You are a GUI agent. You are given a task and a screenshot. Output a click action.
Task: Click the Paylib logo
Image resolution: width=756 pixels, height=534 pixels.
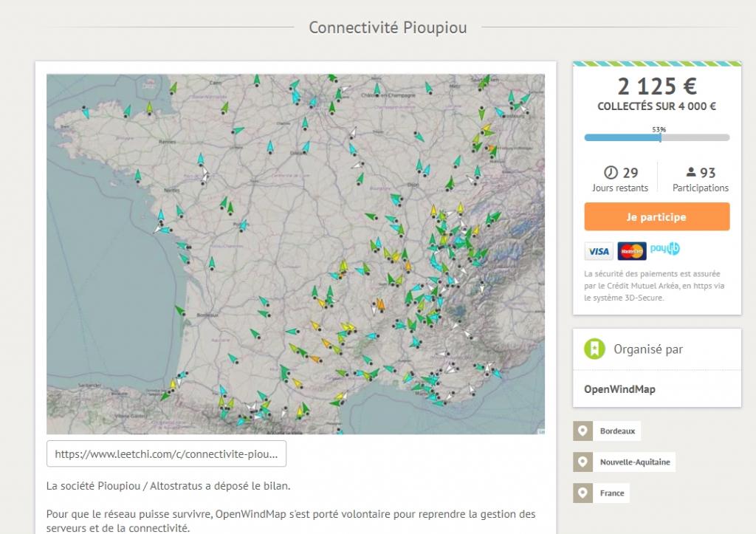pos(665,248)
